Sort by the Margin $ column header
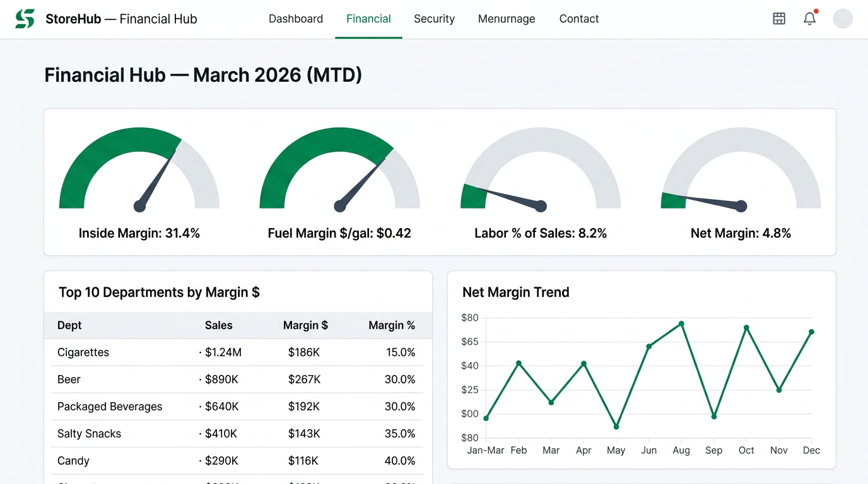 click(305, 325)
